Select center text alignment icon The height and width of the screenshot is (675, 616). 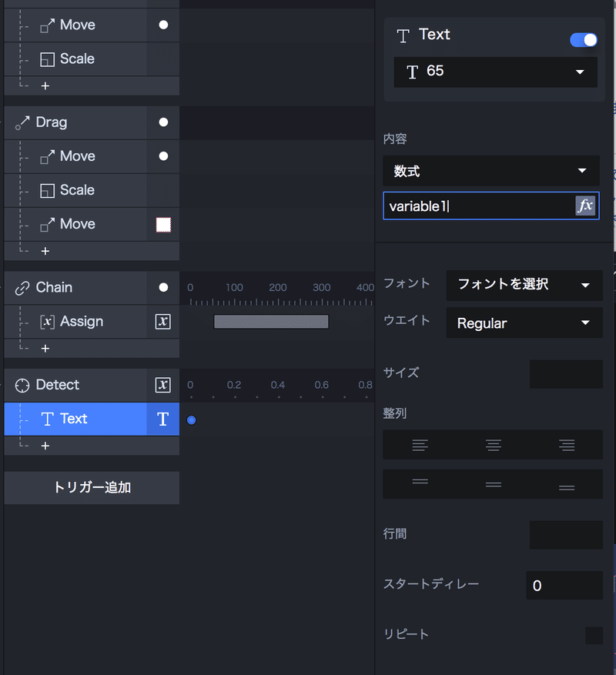coord(494,445)
